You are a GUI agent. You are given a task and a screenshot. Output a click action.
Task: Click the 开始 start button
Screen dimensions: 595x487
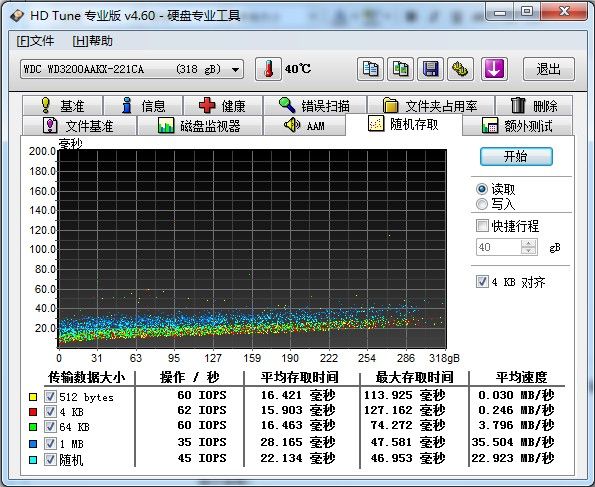(516, 156)
